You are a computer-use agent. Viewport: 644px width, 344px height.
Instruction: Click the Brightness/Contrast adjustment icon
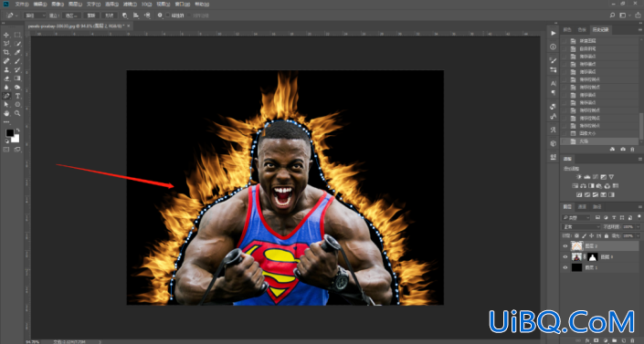click(x=579, y=177)
